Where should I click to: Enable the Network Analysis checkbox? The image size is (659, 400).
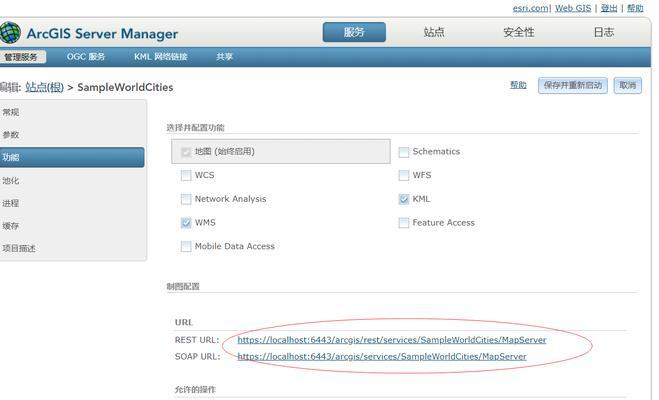(x=186, y=199)
